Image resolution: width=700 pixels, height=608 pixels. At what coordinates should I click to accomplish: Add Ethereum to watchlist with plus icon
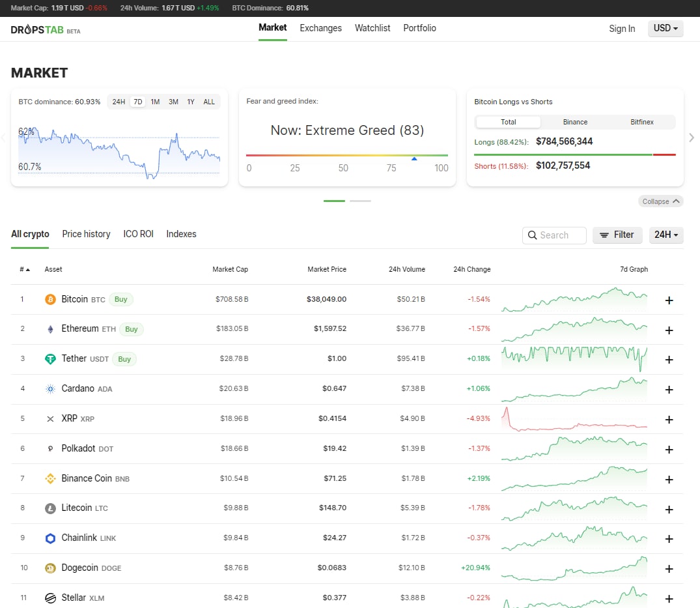pyautogui.click(x=669, y=330)
